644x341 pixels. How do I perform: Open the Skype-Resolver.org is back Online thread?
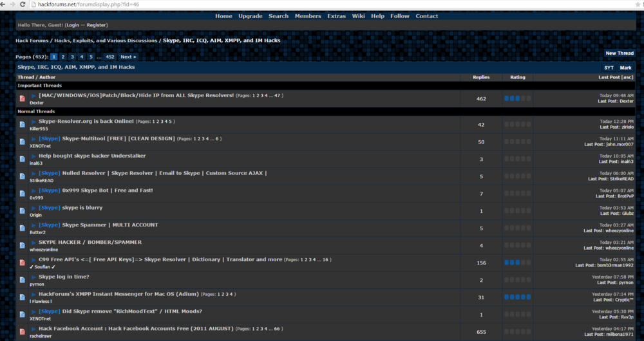(86, 122)
